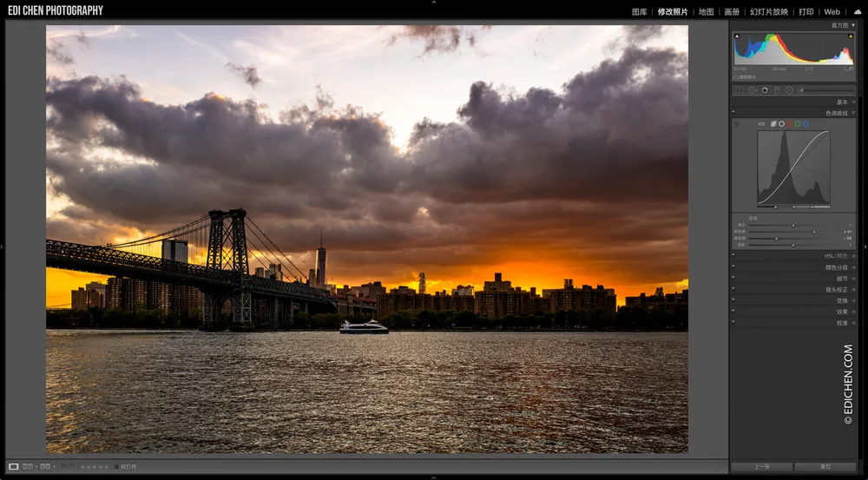
Task: Expand the HSL/颜色 panel
Action: coord(853,256)
